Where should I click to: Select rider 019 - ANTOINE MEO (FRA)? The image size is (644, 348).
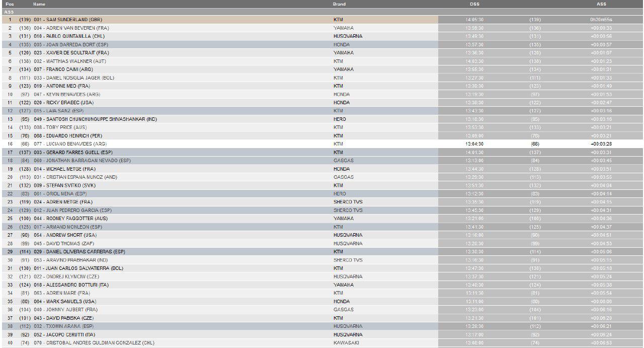pyautogui.click(x=62, y=86)
